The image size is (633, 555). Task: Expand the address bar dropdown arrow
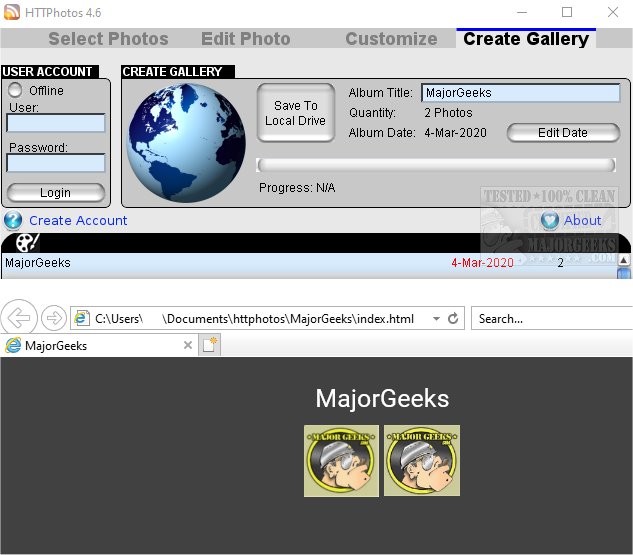coord(436,318)
